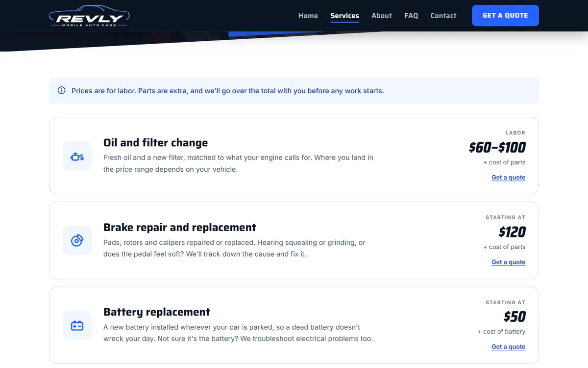
Task: Go to the About page
Action: click(x=382, y=16)
